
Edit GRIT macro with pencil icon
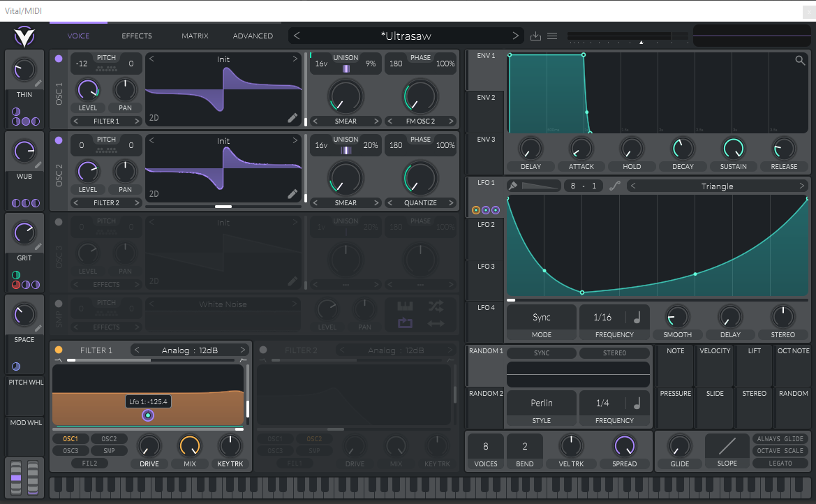coord(38,247)
